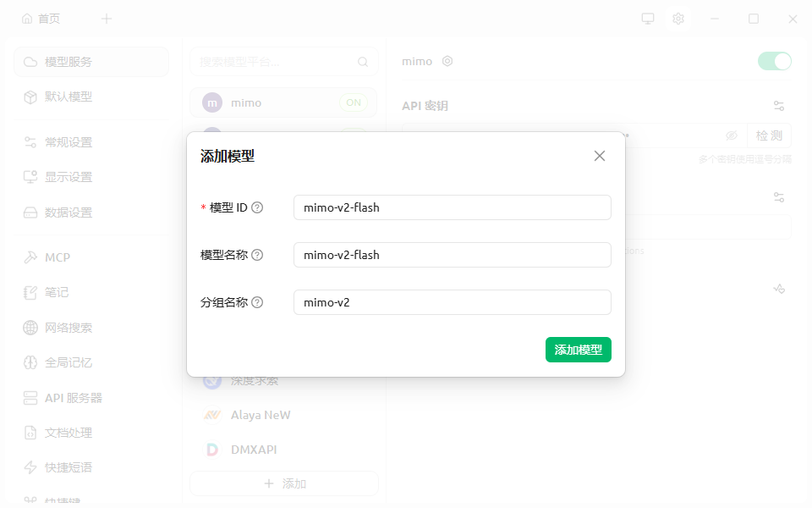Add a new tab with plus icon
This screenshot has height=508, width=812.
107,19
